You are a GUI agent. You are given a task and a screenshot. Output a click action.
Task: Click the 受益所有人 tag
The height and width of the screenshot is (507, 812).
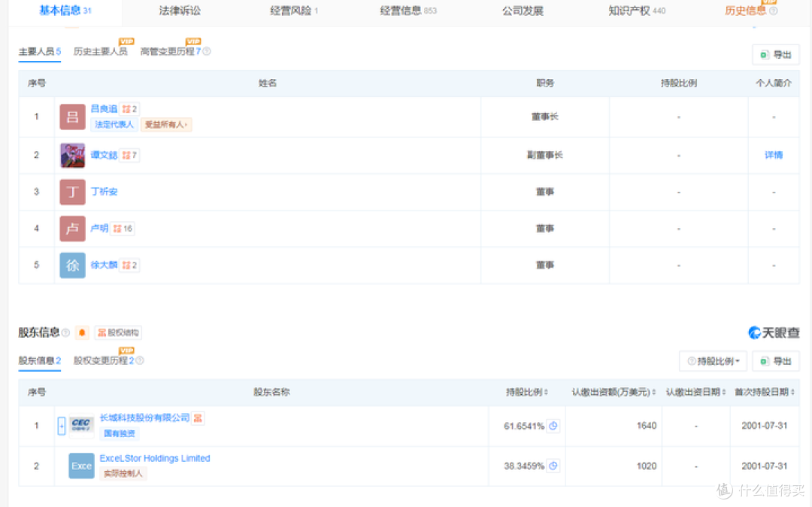pyautogui.click(x=165, y=124)
